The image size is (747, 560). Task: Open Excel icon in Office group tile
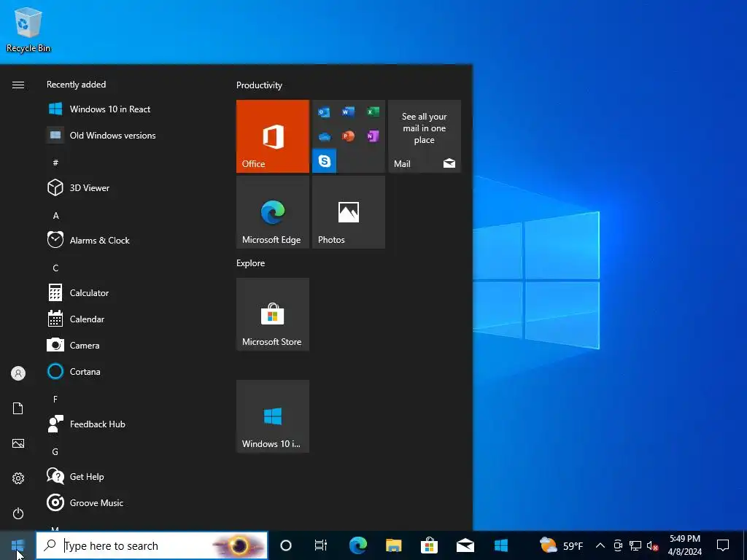pyautogui.click(x=373, y=112)
